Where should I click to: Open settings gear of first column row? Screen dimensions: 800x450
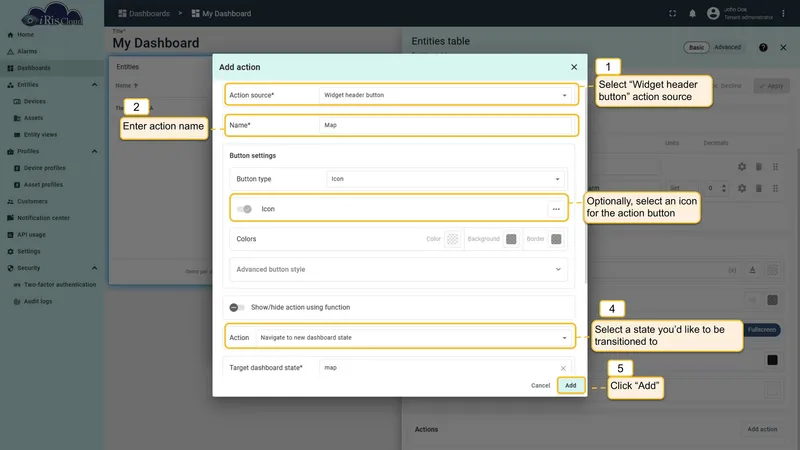point(742,167)
